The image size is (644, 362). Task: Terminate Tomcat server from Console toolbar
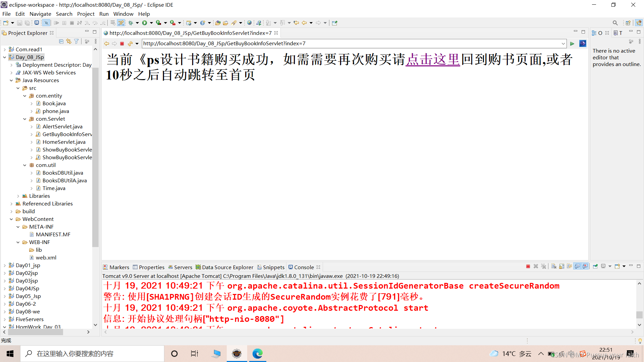tap(528, 266)
